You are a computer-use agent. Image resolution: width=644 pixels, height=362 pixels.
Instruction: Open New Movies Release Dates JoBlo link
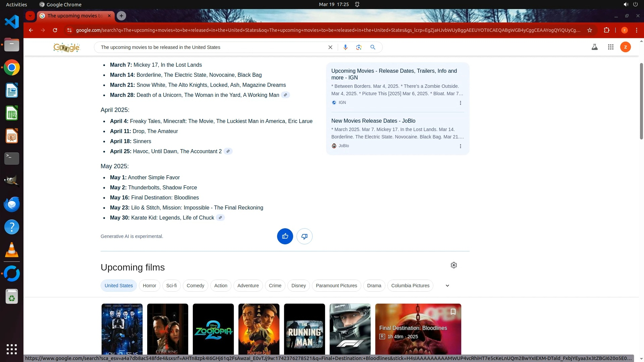tap(373, 121)
